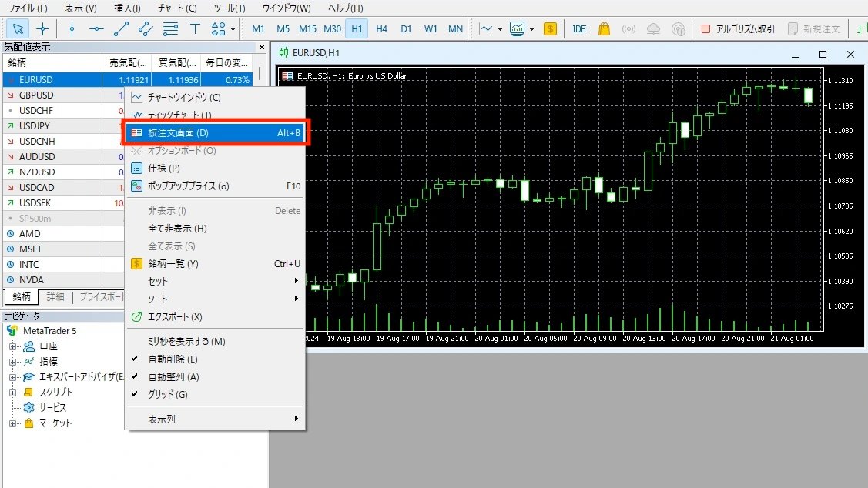Click the indicators list icon
This screenshot has height=488, width=868.
coord(517,28)
